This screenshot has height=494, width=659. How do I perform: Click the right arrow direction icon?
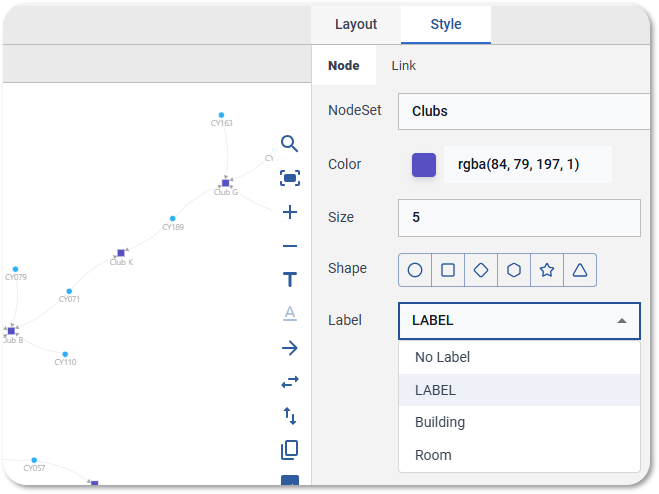click(x=290, y=348)
